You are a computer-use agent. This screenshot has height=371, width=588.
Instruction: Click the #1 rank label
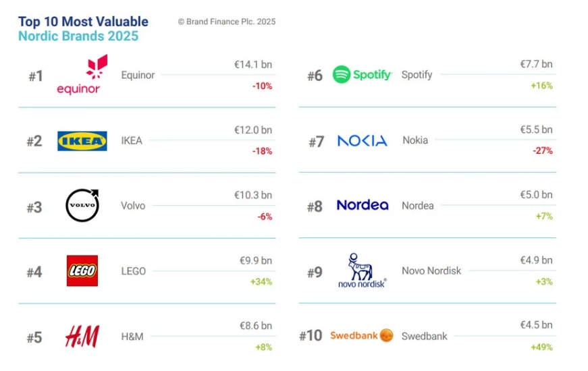(35, 76)
